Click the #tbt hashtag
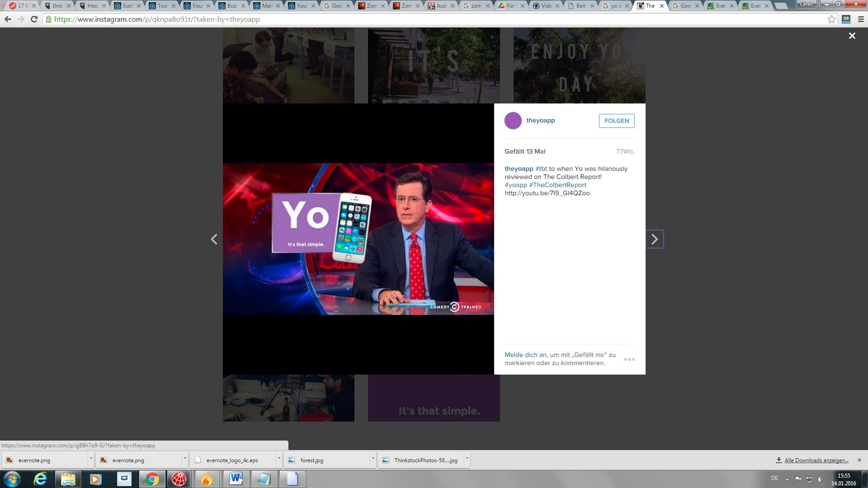868x488 pixels. (541, 169)
